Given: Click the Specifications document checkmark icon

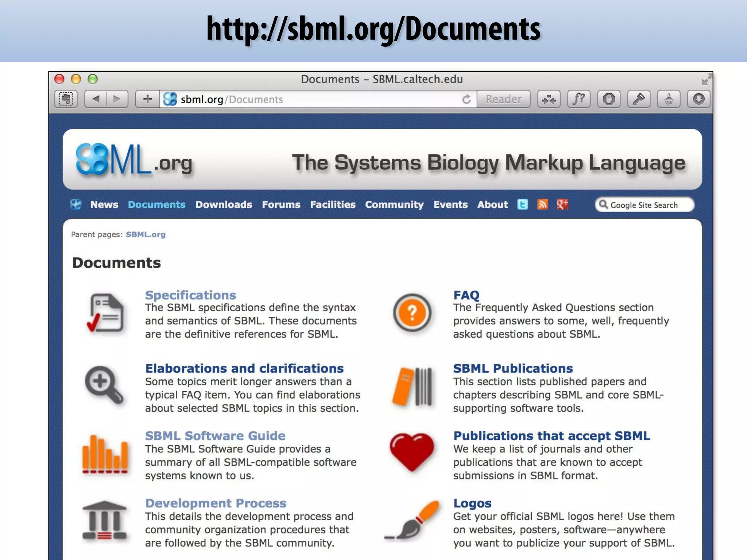Looking at the screenshot, I should pos(105,313).
